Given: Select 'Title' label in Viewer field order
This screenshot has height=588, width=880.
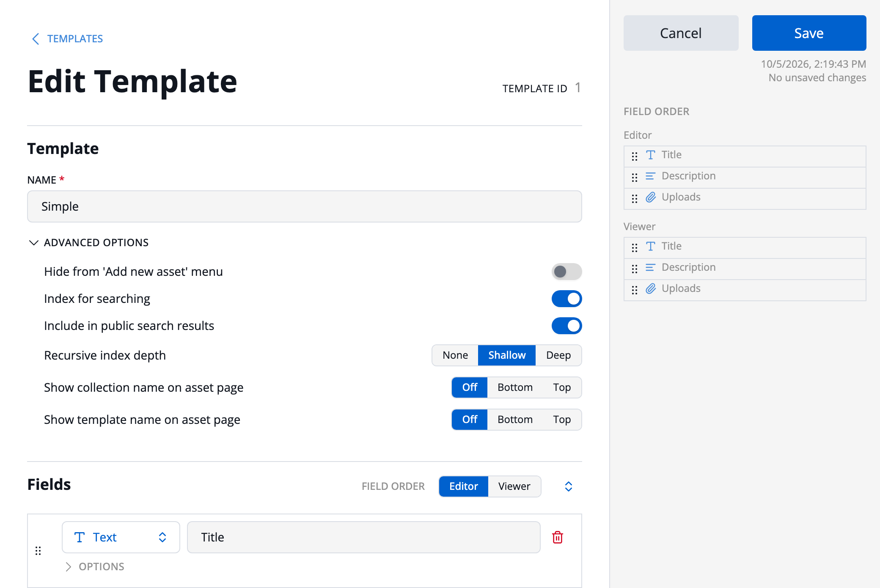Looking at the screenshot, I should point(671,246).
